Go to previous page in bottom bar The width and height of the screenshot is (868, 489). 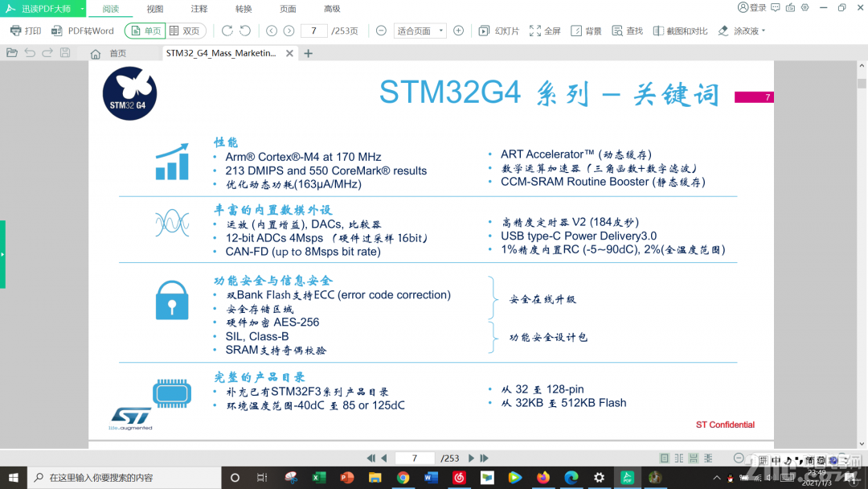click(x=383, y=458)
